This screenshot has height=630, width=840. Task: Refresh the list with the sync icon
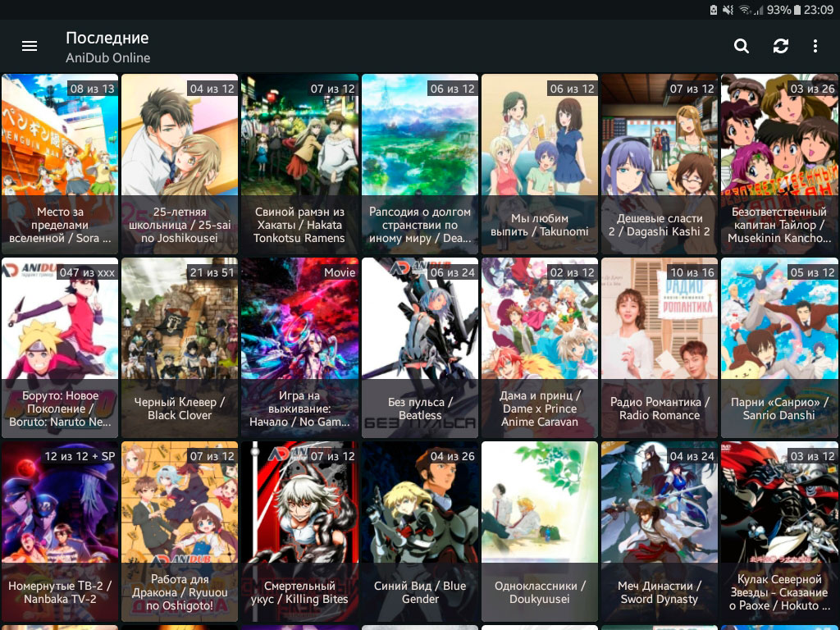pos(781,46)
